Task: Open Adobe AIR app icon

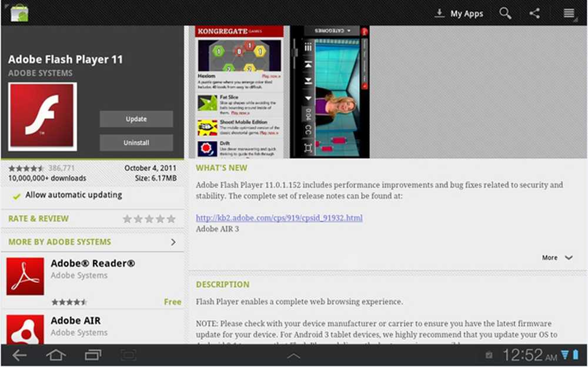Action: [25, 329]
